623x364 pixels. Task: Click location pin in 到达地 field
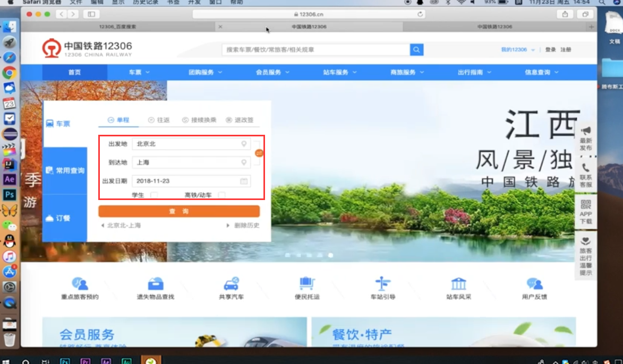tap(244, 162)
